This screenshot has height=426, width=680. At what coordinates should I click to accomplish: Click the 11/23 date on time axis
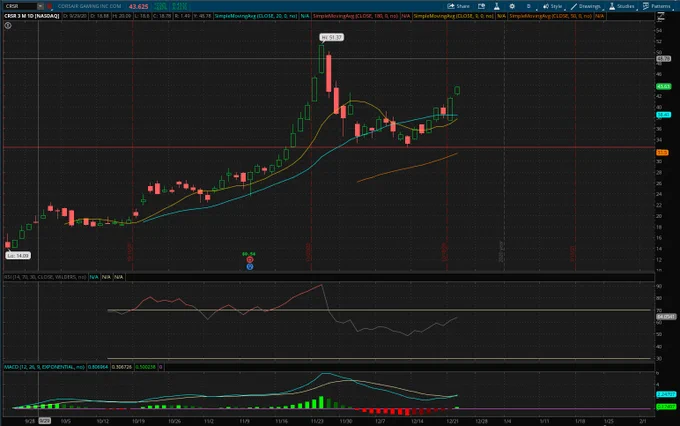(317, 421)
